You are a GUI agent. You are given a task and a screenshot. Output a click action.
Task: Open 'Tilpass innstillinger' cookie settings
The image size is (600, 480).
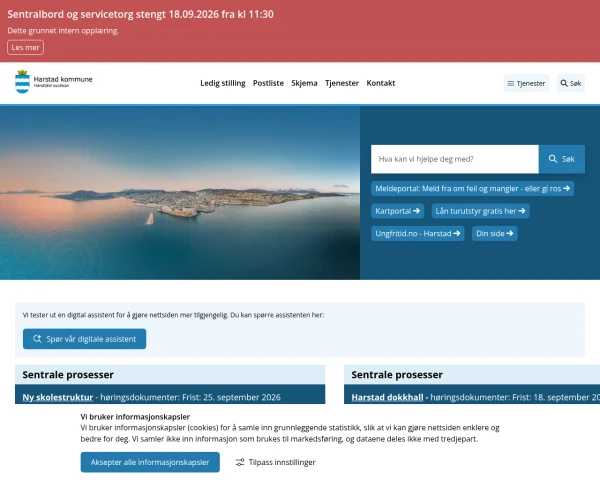click(276, 462)
